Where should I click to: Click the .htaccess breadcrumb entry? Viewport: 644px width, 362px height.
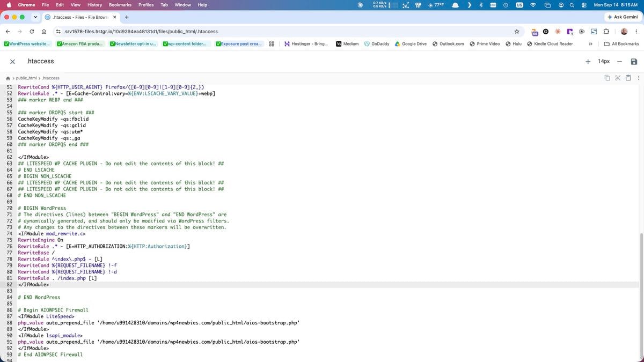coord(51,78)
